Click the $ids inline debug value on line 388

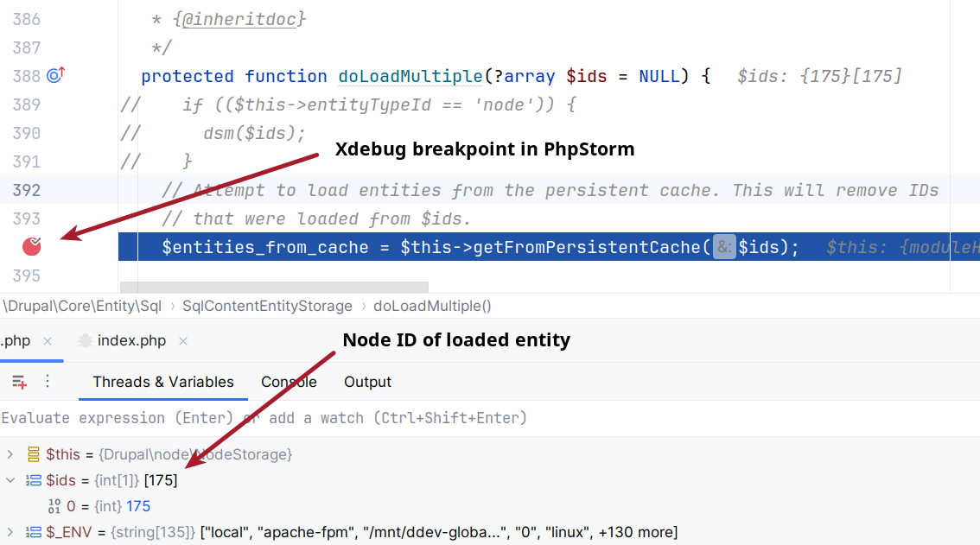[818, 76]
